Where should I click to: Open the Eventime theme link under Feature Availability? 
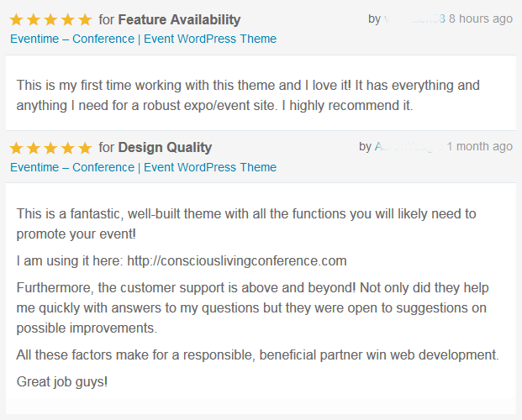pos(143,39)
